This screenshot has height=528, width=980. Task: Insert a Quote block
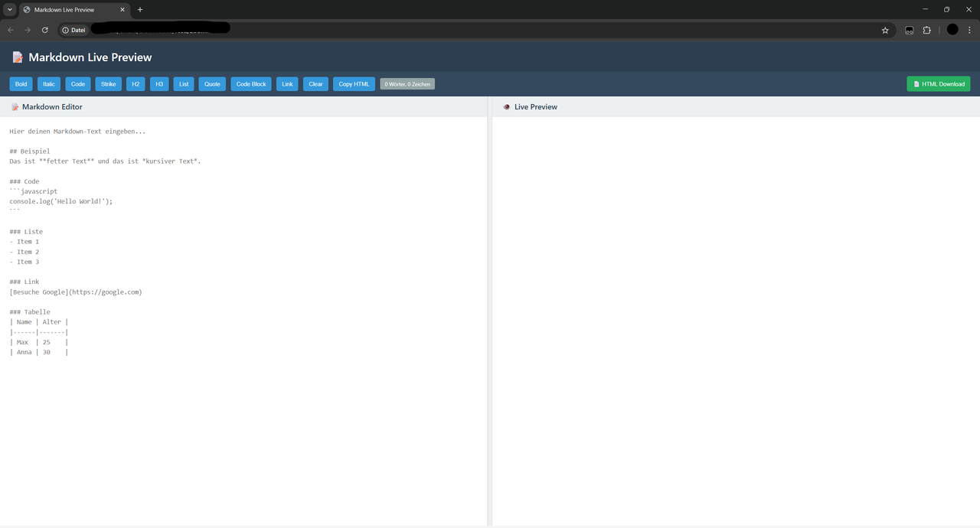[212, 84]
